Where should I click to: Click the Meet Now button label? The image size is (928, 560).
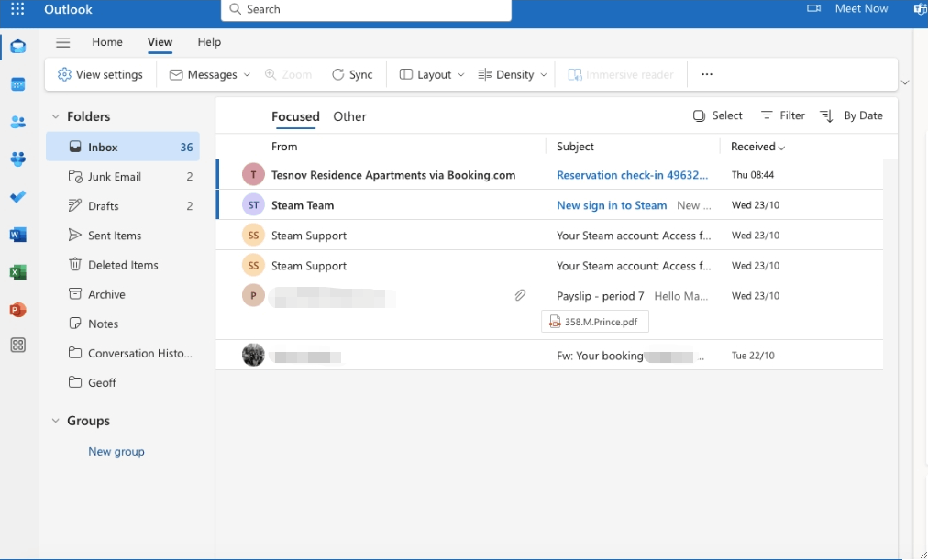(x=861, y=8)
